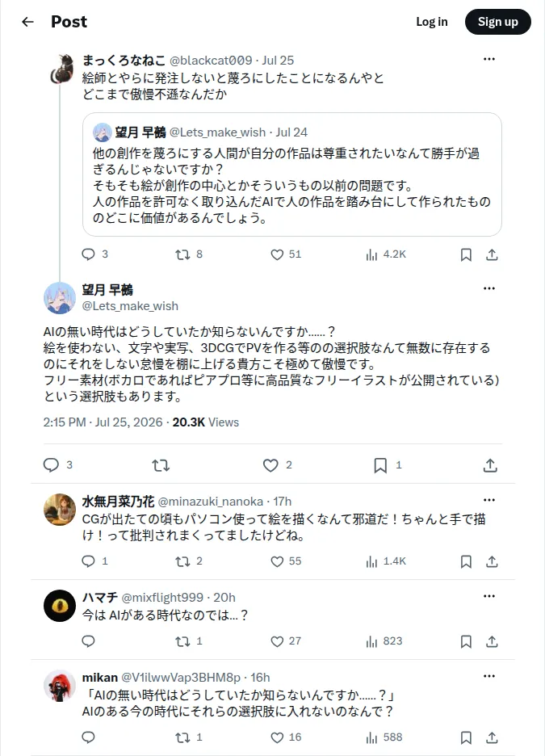View analytics of blackcat009's post showing 4.2K
The height and width of the screenshot is (756, 545).
(x=371, y=254)
